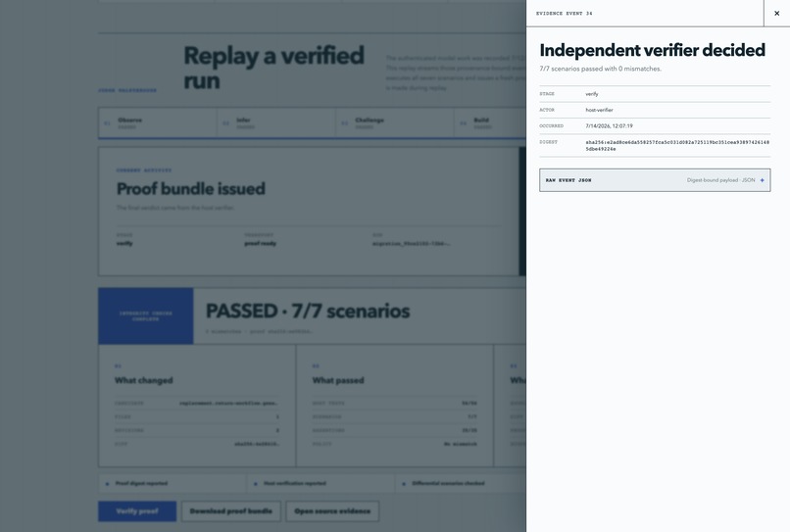Click the "What passed" card title

[x=338, y=380]
